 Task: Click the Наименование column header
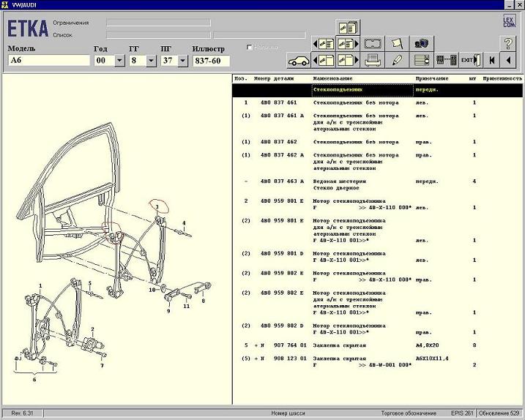pos(332,78)
